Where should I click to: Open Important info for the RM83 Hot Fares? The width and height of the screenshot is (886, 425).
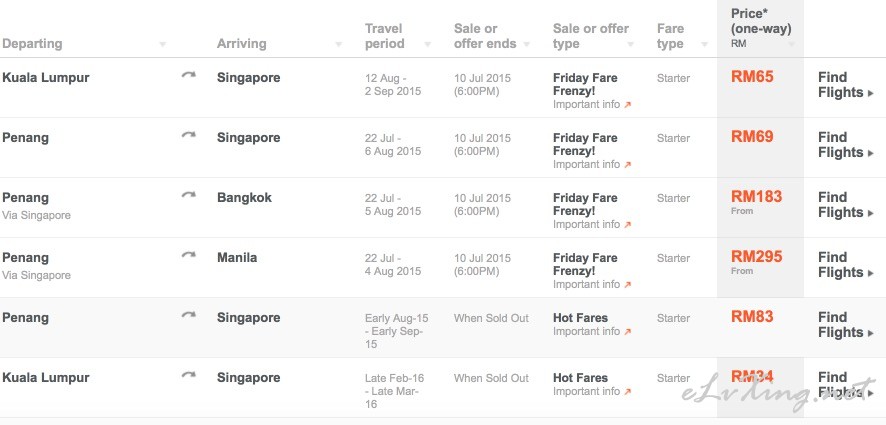(592, 331)
